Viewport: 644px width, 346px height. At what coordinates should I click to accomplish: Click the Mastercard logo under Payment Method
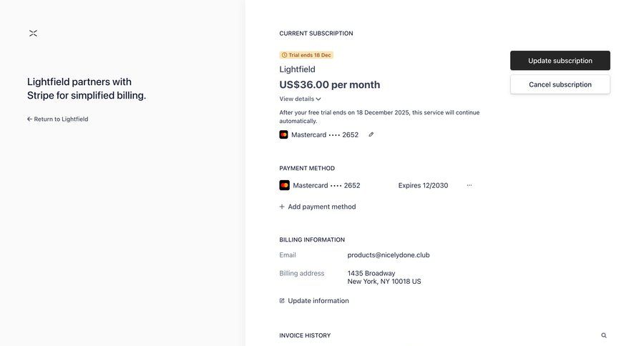click(284, 185)
